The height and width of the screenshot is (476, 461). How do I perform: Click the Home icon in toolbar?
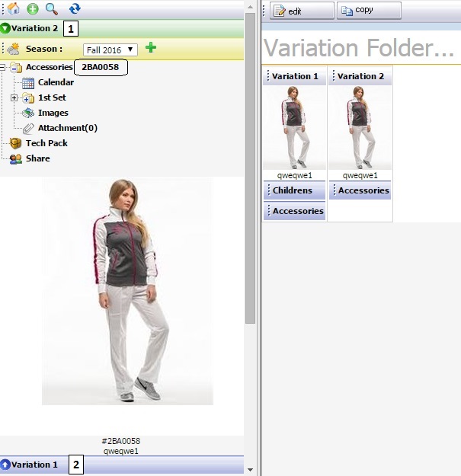coord(14,8)
